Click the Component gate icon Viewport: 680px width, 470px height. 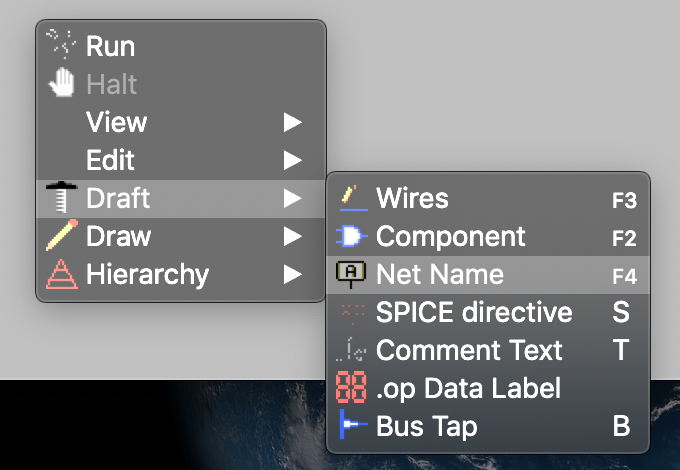(x=352, y=236)
